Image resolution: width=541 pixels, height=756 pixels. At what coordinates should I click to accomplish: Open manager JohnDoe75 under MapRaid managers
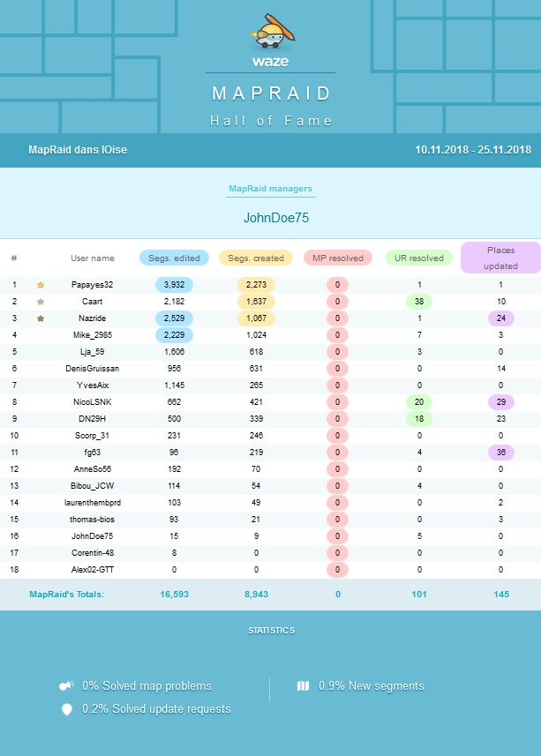(x=270, y=217)
